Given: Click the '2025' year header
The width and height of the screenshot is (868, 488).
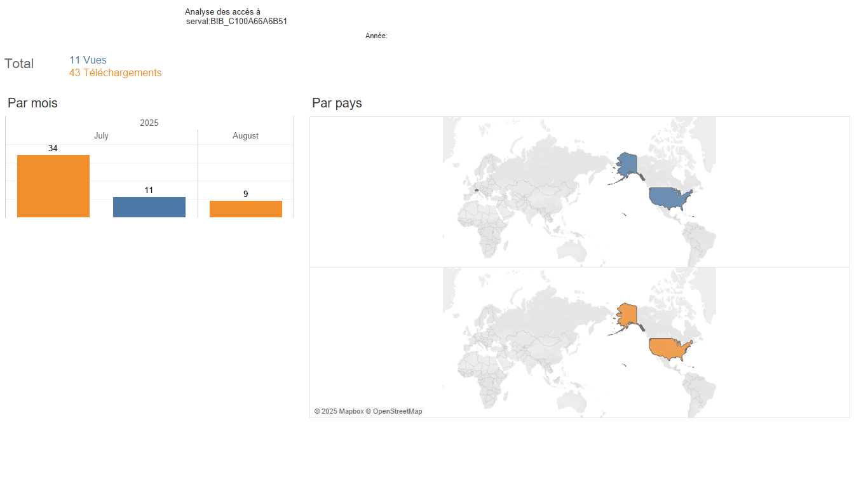Looking at the screenshot, I should click(x=149, y=123).
